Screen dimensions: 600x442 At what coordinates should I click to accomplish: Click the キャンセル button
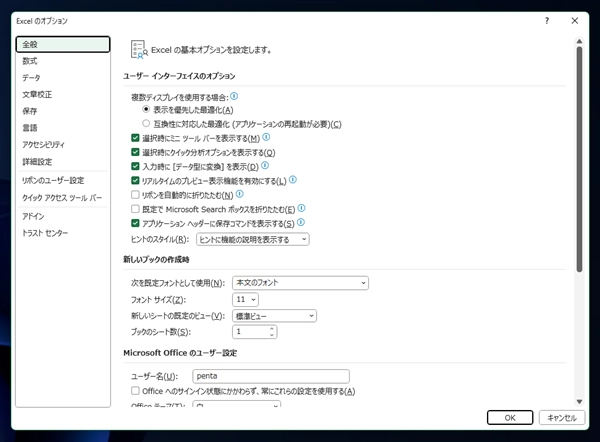coord(562,418)
